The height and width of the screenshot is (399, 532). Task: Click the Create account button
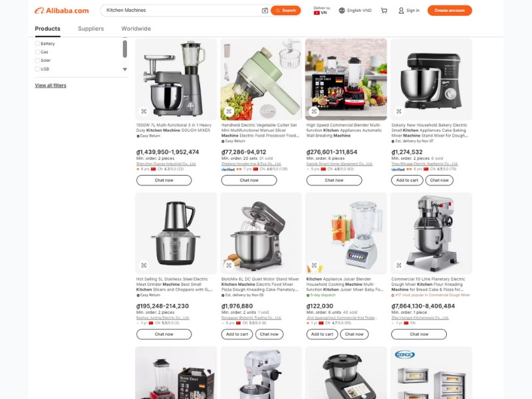[450, 11]
